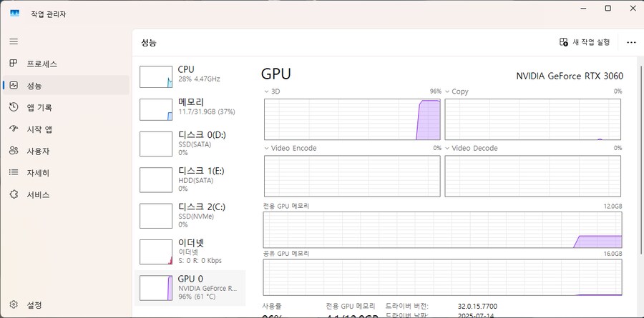Close the Task Manager window
Screen dimensions: 644x318
[633, 8]
